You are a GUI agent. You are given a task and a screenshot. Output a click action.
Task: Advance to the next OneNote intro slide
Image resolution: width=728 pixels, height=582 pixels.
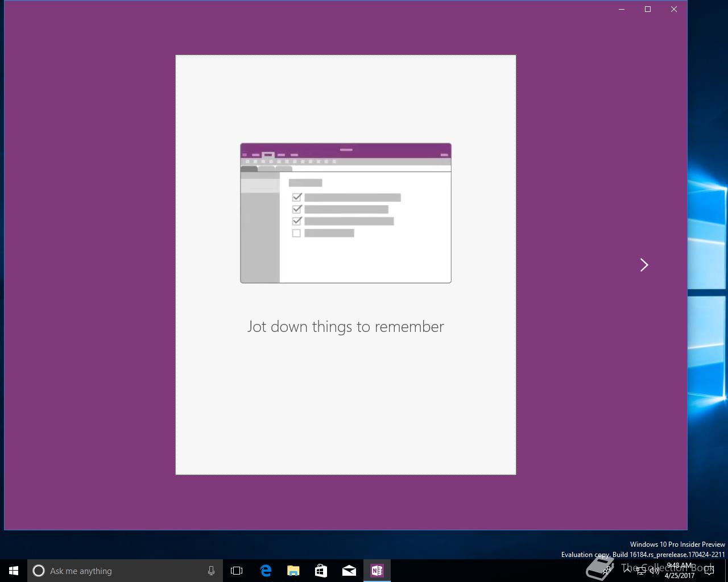tap(644, 265)
